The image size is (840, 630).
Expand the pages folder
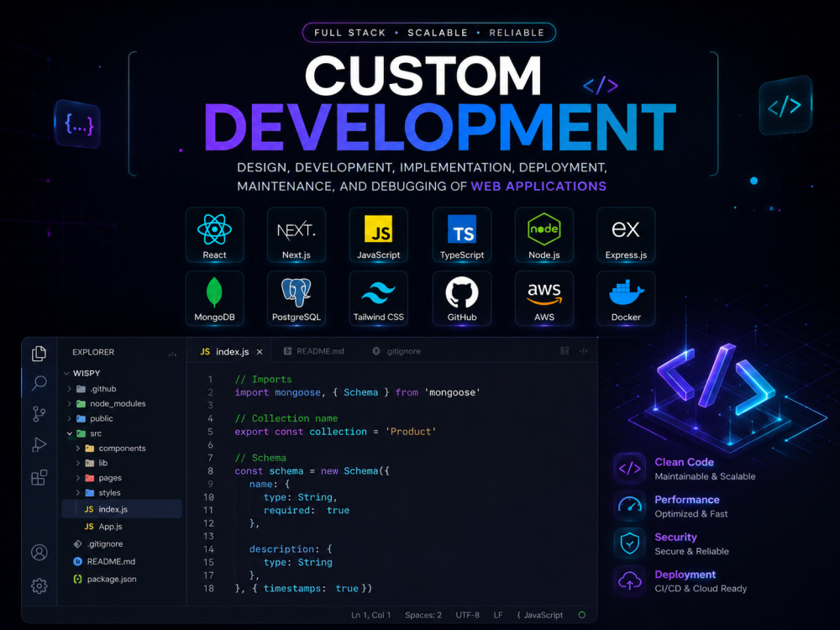78,478
